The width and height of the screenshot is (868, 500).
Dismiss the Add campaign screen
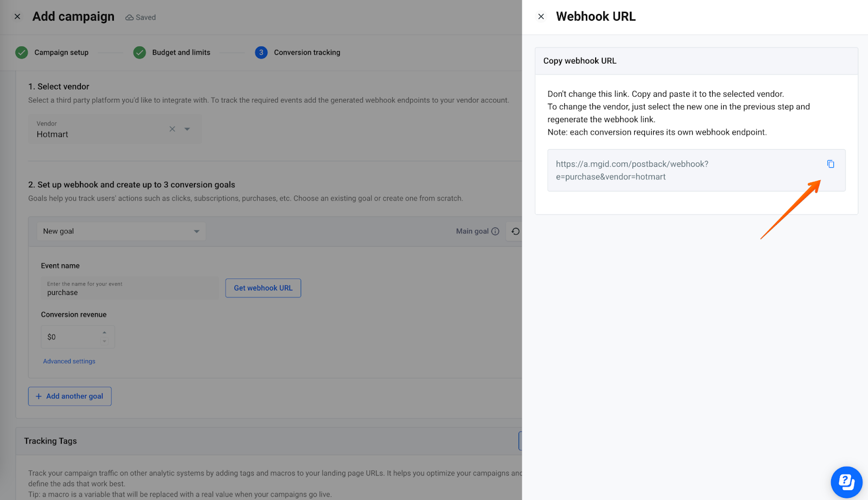click(x=17, y=16)
